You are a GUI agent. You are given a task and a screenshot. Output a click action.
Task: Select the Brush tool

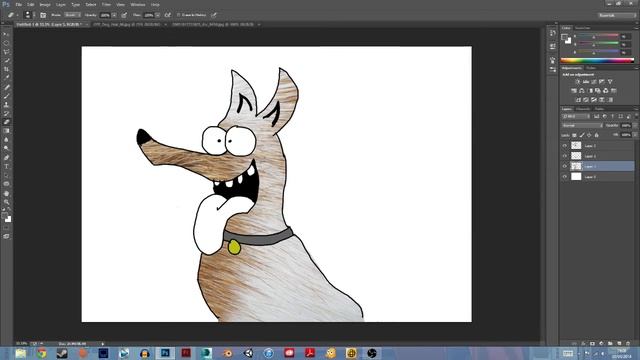point(6,96)
